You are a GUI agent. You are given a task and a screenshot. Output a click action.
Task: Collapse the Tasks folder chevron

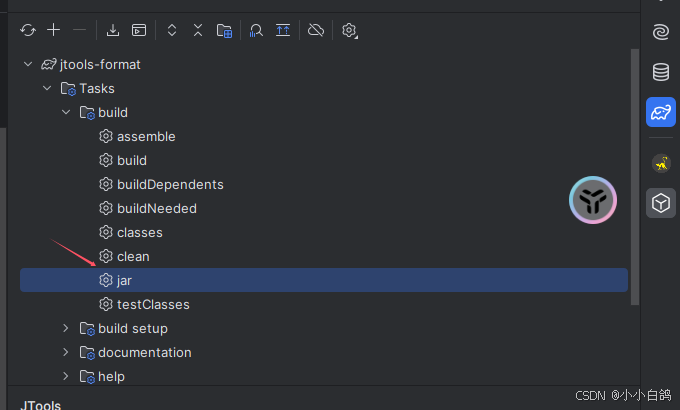point(47,89)
